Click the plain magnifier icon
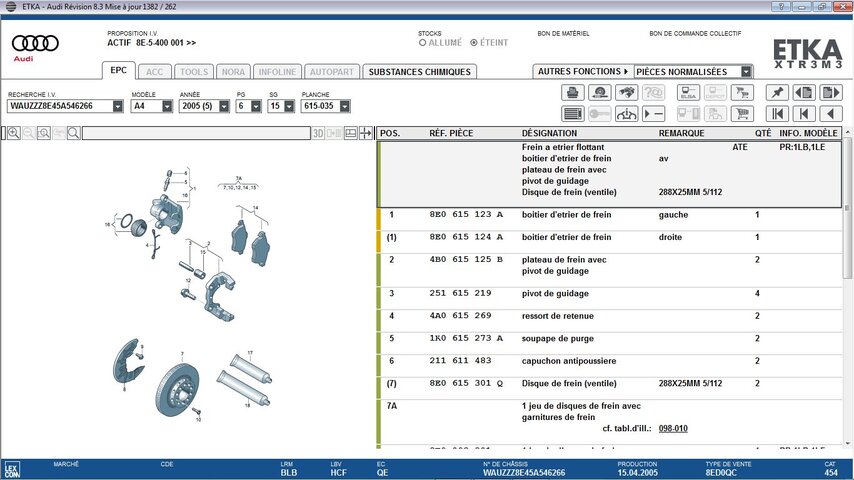The image size is (854, 480). (x=74, y=133)
